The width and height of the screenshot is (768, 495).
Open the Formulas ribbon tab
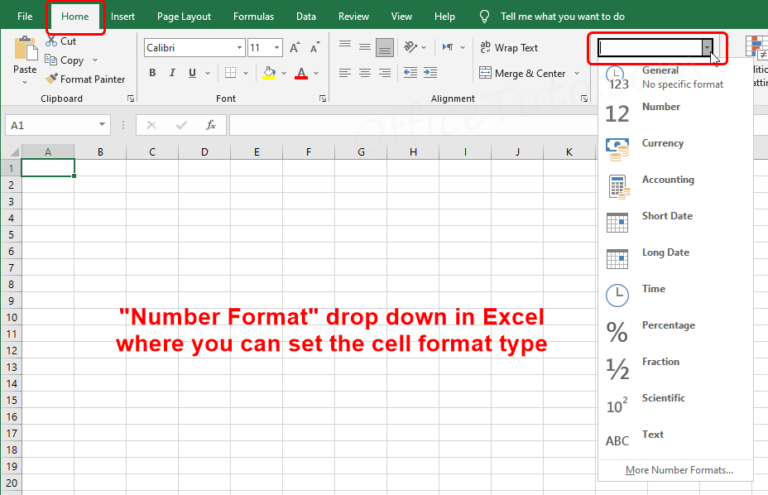coord(253,17)
